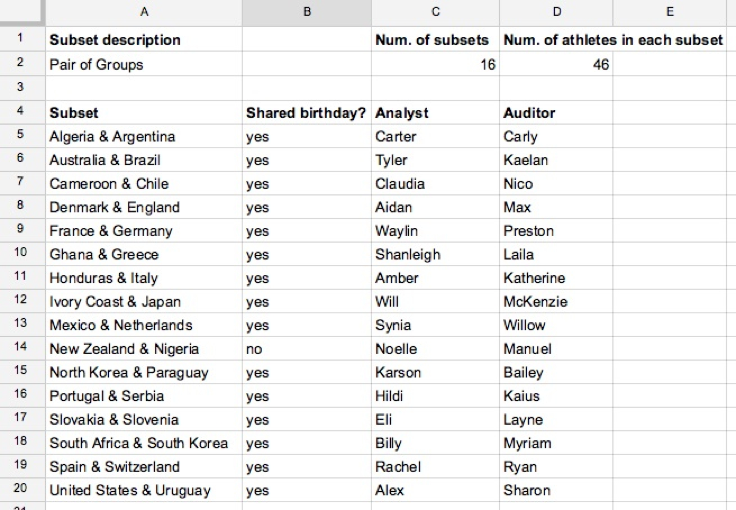Select column B header

click(306, 13)
